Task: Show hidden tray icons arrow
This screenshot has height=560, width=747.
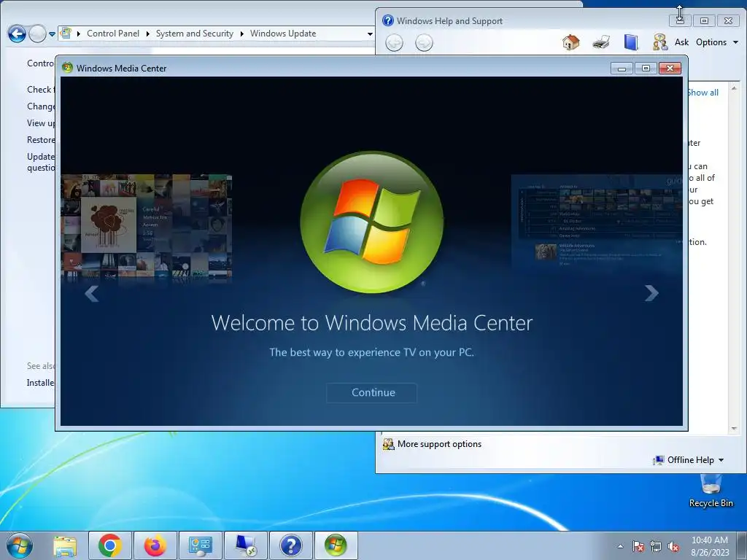Action: 620,547
